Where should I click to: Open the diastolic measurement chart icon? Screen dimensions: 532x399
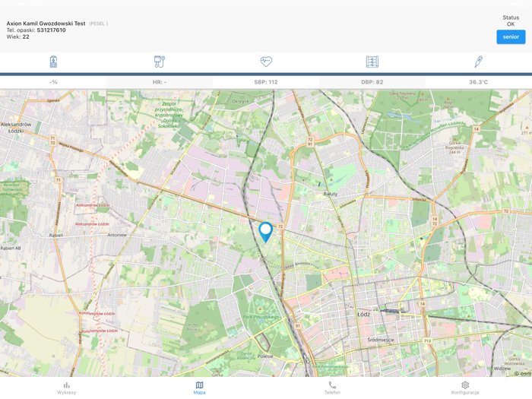click(x=372, y=62)
